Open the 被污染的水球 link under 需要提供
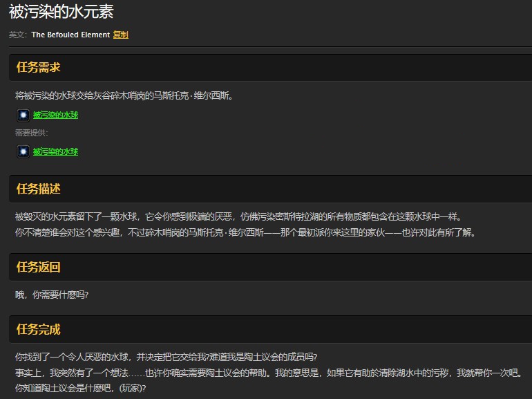The height and width of the screenshot is (399, 532). click(x=56, y=152)
